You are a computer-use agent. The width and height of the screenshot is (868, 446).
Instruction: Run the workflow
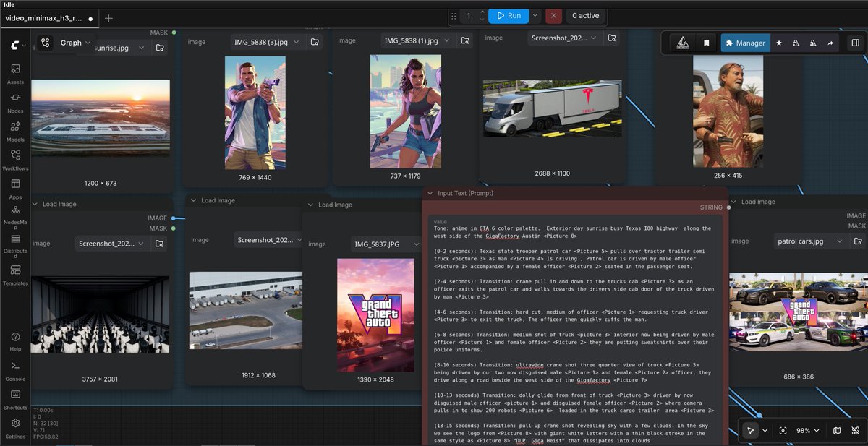coord(509,15)
